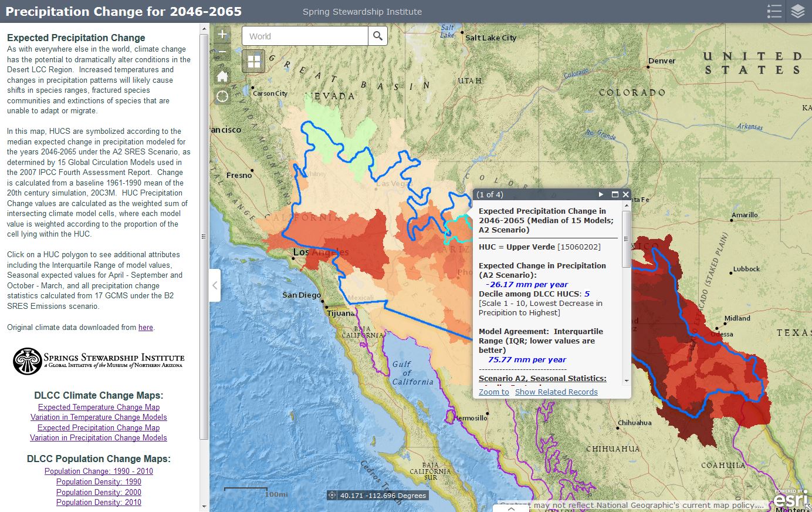Run search with the magnifier icon
Screen dimensions: 812x512
tap(378, 36)
